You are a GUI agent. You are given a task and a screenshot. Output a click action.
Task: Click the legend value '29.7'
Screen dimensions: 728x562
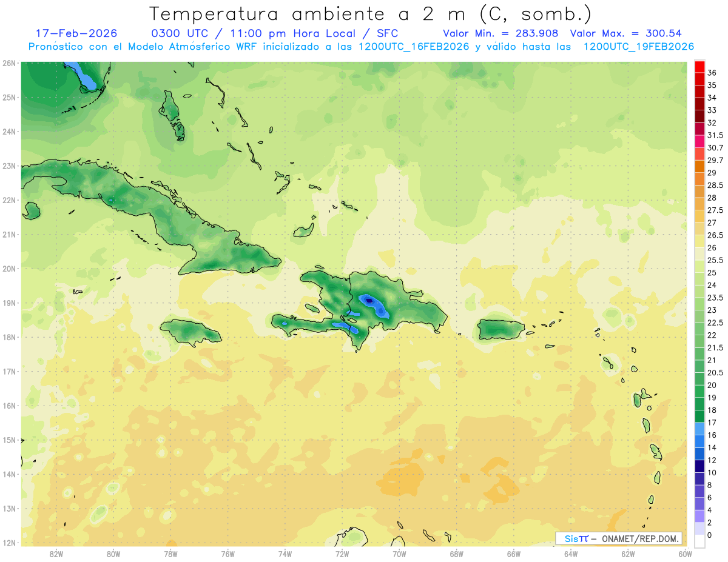point(715,160)
